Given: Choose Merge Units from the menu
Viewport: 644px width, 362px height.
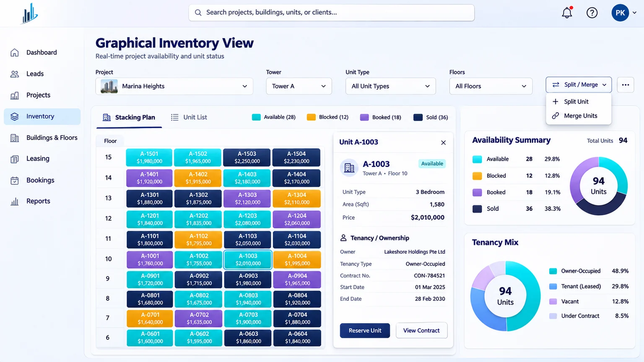Looking at the screenshot, I should pyautogui.click(x=579, y=116).
